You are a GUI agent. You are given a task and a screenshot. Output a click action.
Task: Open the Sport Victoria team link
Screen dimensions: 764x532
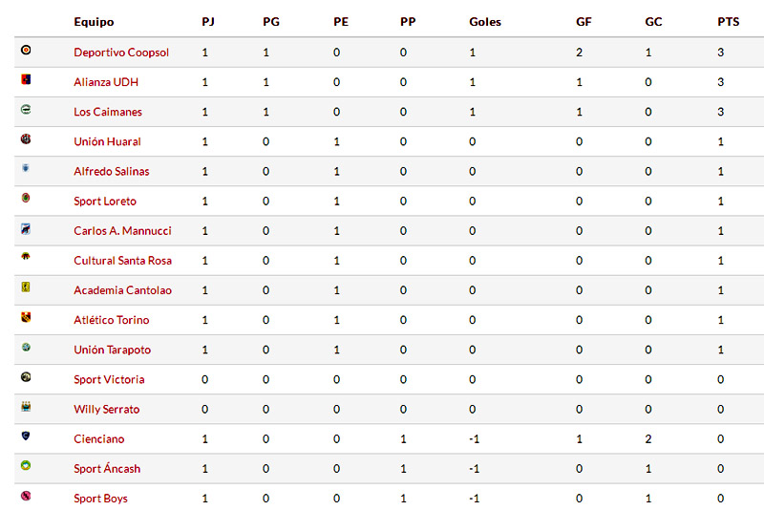pos(109,379)
